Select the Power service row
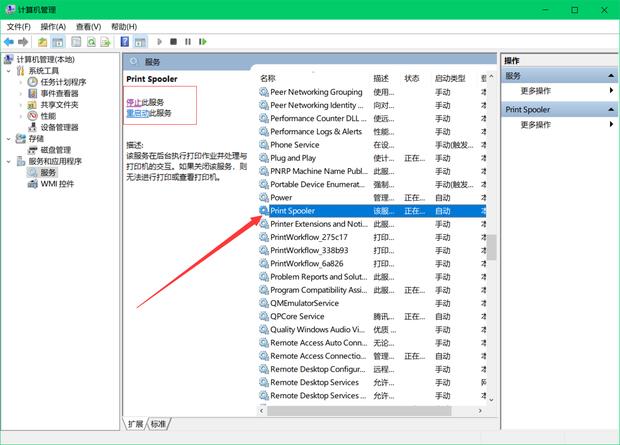Viewport: 620px width, 445px height. (281, 198)
